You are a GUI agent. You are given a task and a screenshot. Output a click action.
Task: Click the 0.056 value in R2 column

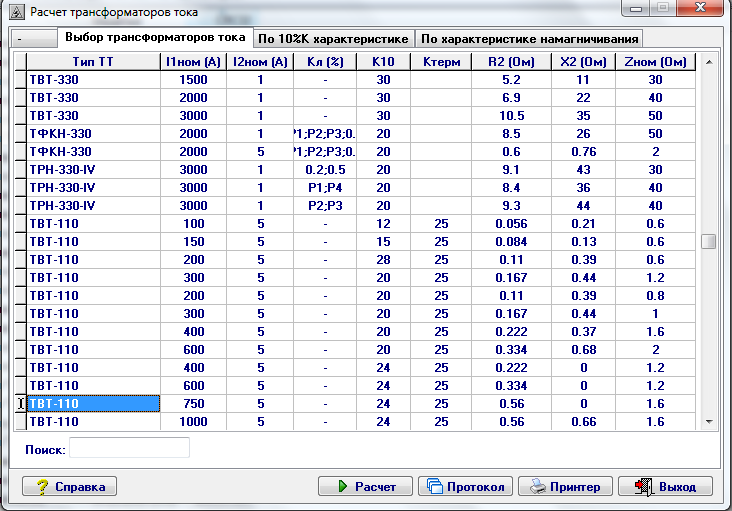coord(511,224)
